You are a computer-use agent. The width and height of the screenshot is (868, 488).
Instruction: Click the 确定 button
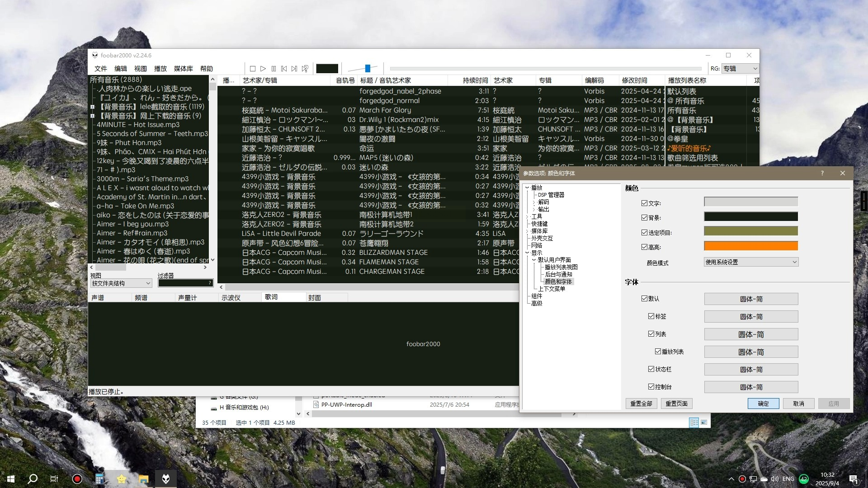(x=763, y=404)
